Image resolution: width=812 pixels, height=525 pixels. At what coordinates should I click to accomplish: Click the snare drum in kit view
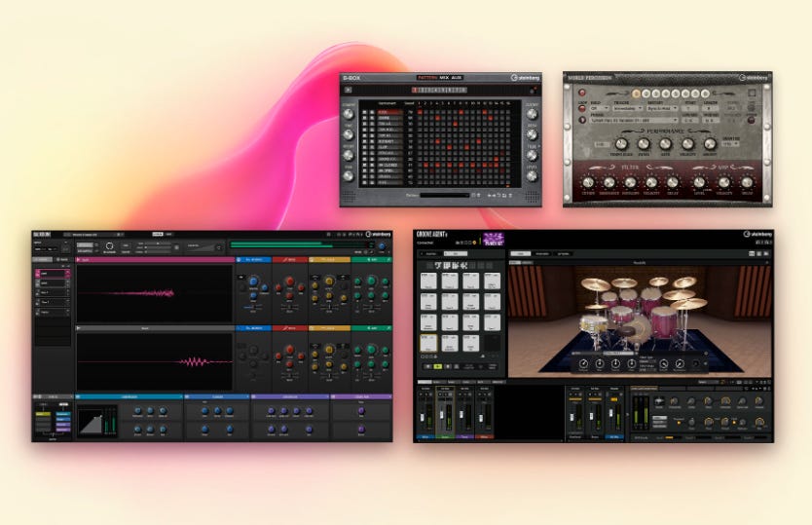click(594, 322)
